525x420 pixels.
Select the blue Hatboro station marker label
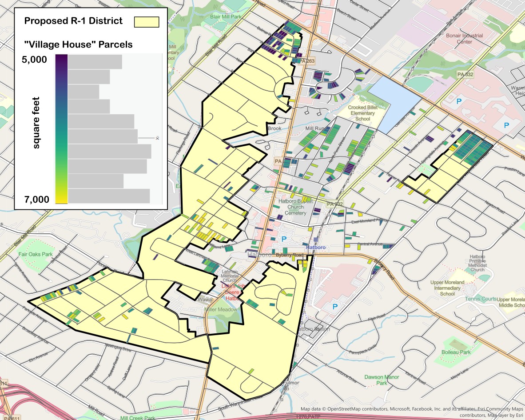click(x=315, y=247)
